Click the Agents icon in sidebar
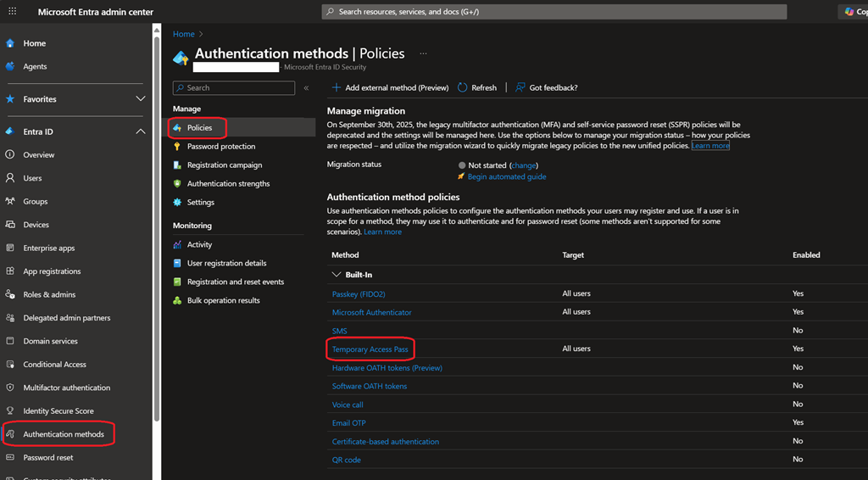The height and width of the screenshot is (480, 868). point(10,66)
